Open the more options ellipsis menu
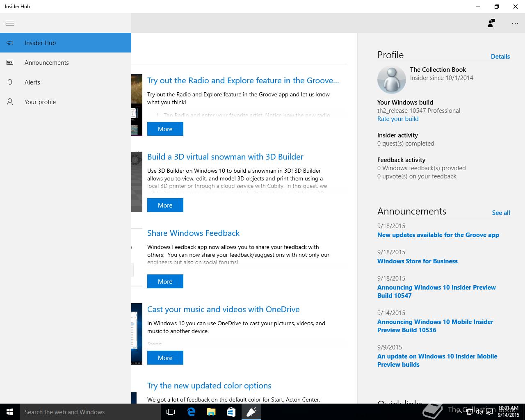 point(515,23)
